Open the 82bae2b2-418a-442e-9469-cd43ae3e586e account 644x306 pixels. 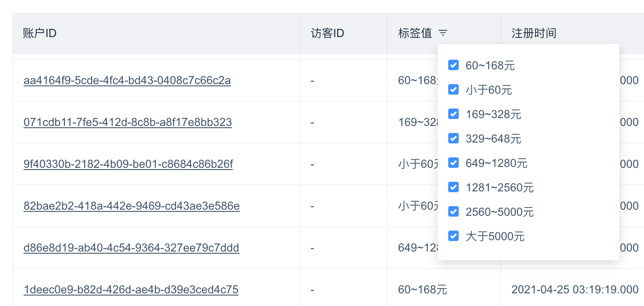pyautogui.click(x=131, y=206)
